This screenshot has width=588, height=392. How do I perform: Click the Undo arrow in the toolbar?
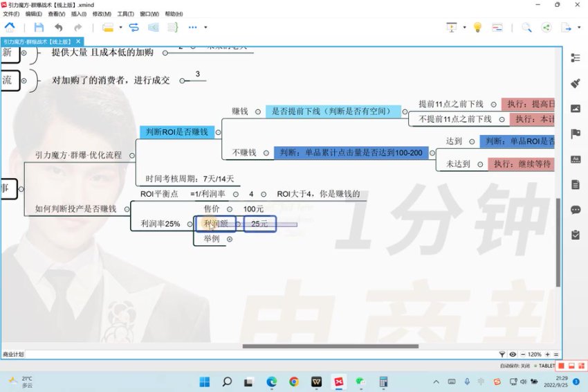tap(58, 28)
